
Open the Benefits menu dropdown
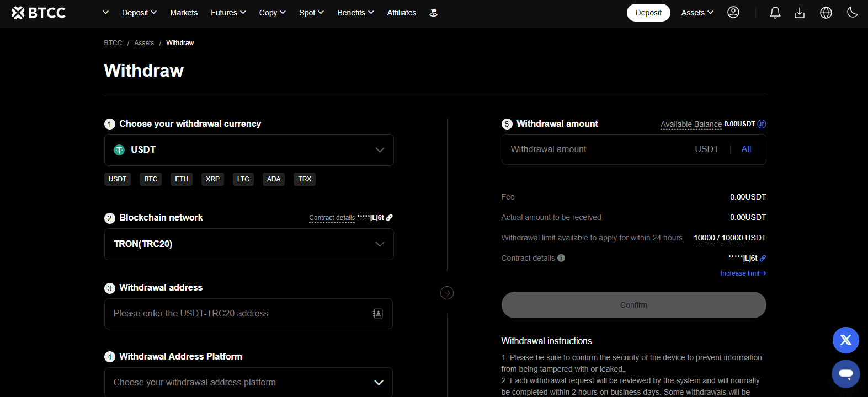(x=355, y=13)
